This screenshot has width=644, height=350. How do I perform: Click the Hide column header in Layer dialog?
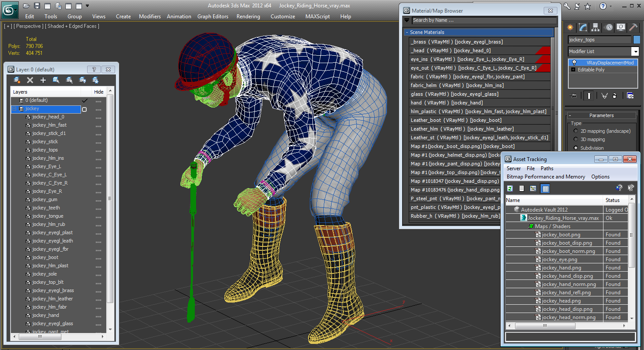(99, 92)
